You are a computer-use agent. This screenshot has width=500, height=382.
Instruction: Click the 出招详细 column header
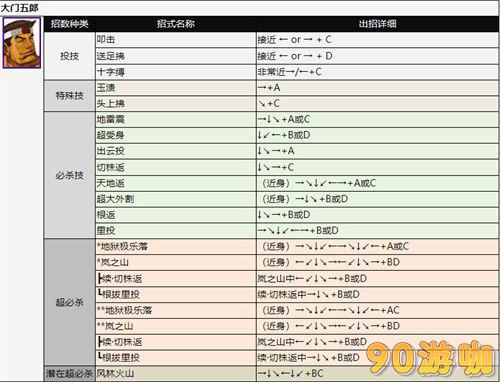click(x=377, y=24)
